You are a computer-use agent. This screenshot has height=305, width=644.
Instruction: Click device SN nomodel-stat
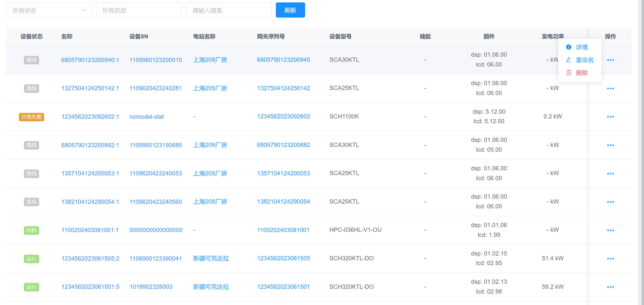pos(147,117)
